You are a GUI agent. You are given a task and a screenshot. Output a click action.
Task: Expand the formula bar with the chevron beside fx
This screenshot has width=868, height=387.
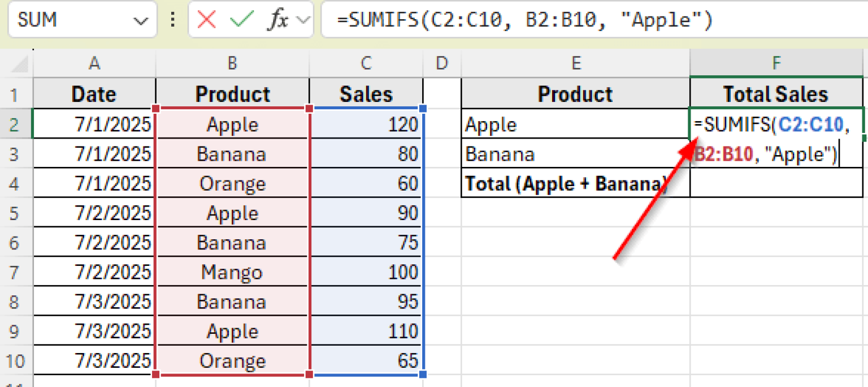[x=303, y=20]
